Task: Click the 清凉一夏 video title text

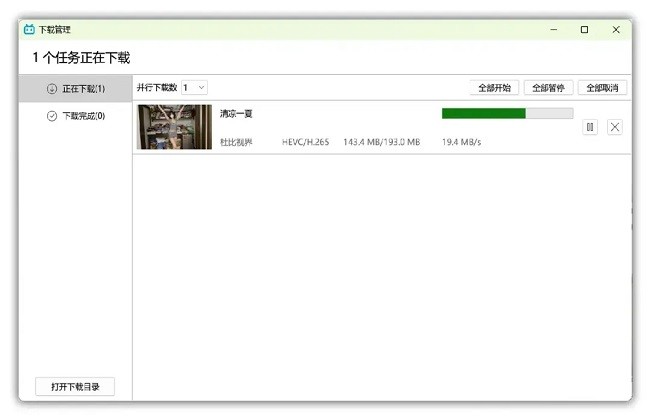Action: [236, 114]
